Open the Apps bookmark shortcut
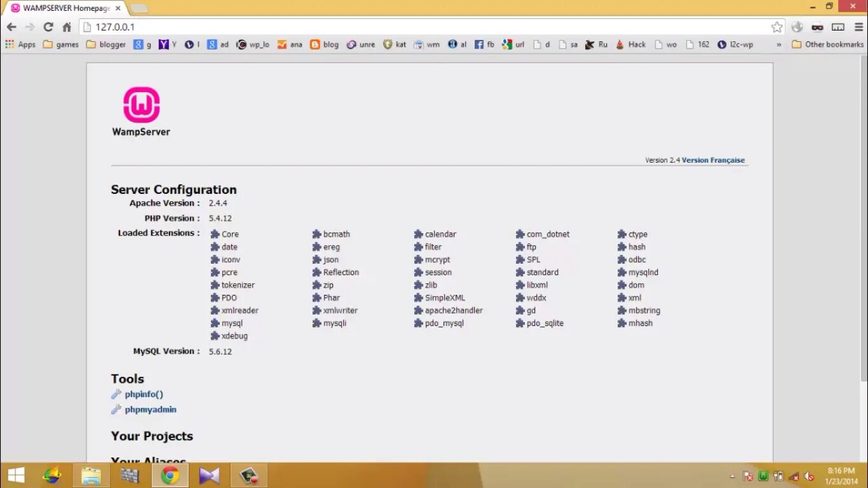868x488 pixels. (x=20, y=44)
